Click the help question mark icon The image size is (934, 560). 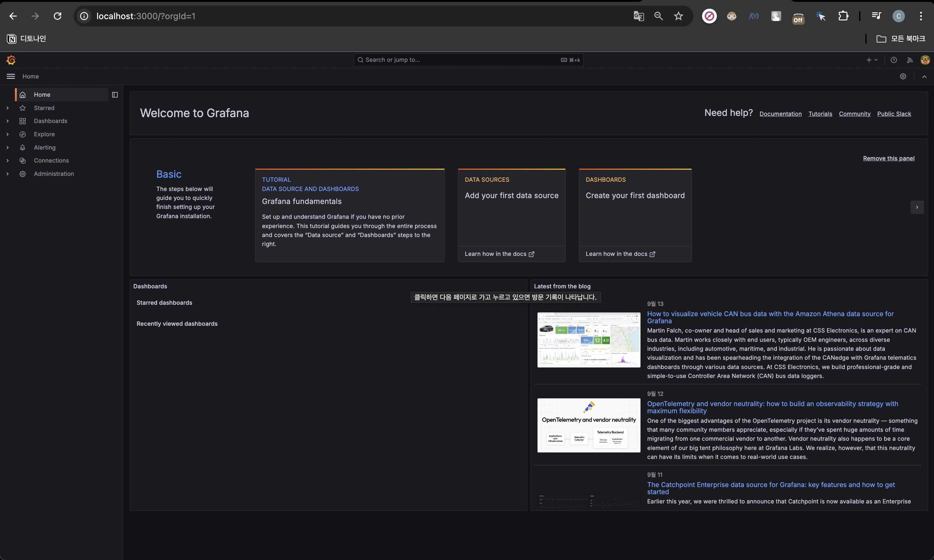click(893, 60)
